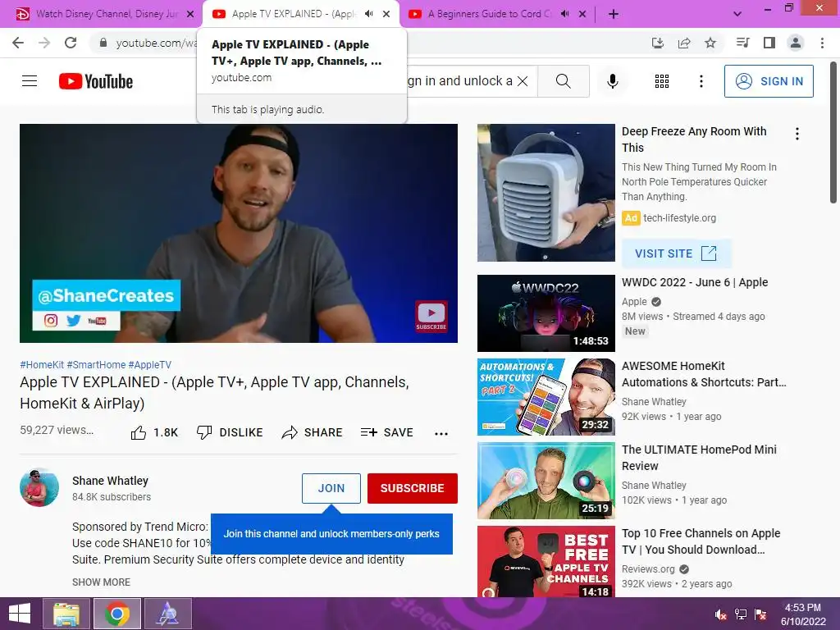Open the taskbar clock showing 4:53 PM
Image resolution: width=840 pixels, height=630 pixels.
point(802,614)
